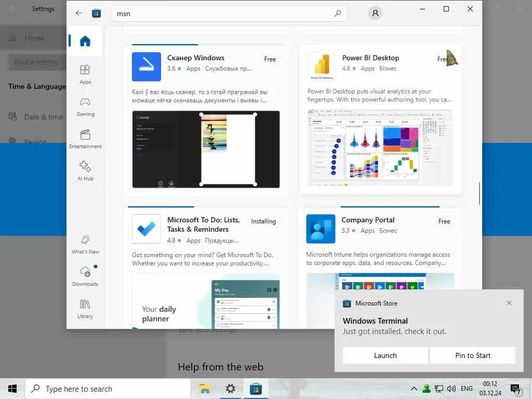Image resolution: width=532 pixels, height=399 pixels.
Task: Click the Store vertical scrollbar thumb
Action: click(x=480, y=193)
